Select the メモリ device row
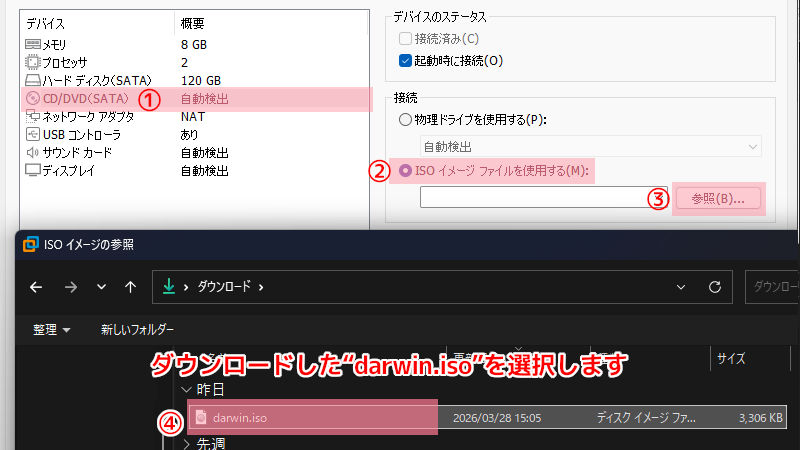This screenshot has width=800, height=450. tap(194, 44)
